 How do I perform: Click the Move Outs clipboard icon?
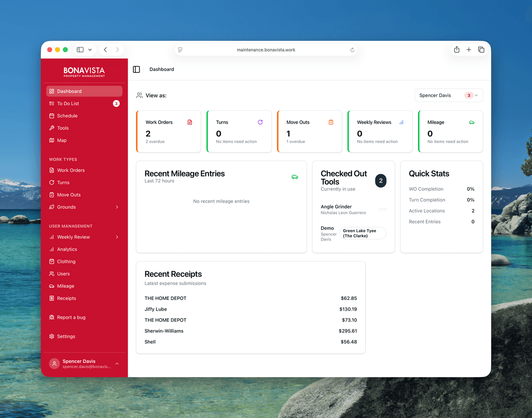tap(331, 122)
